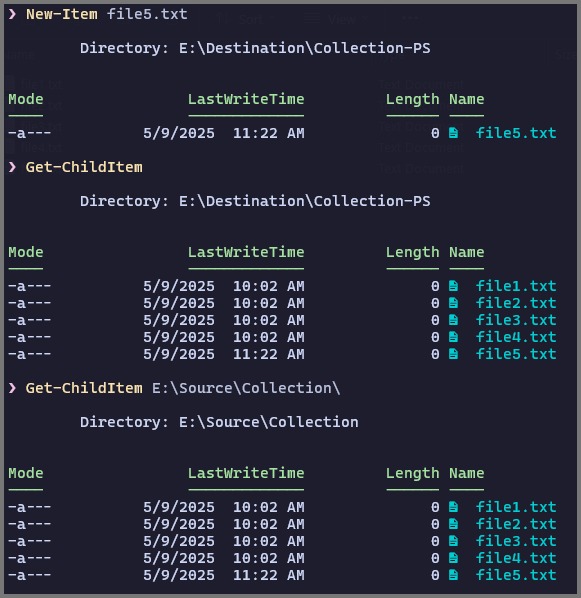
Task: Click file4.txt's document icon in Collection-PS listing
Action: pyautogui.click(x=453, y=337)
